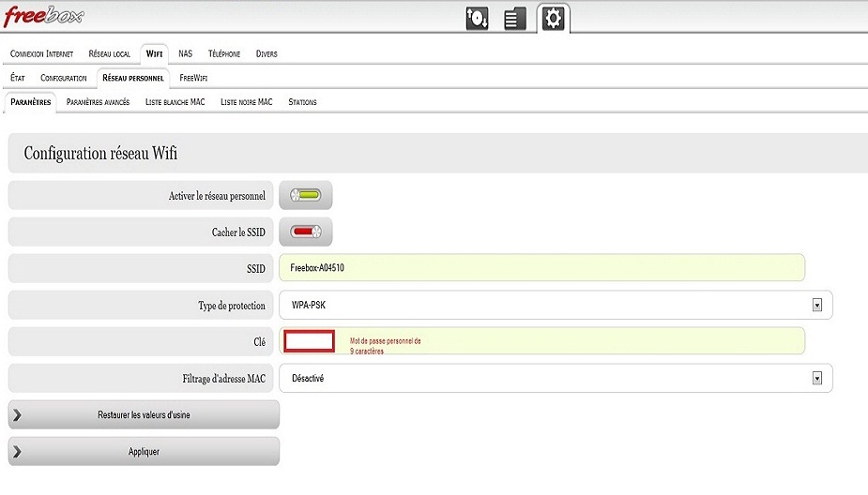Switch to FreeWifi sub-tab
The height and width of the screenshot is (495, 868).
(193, 78)
